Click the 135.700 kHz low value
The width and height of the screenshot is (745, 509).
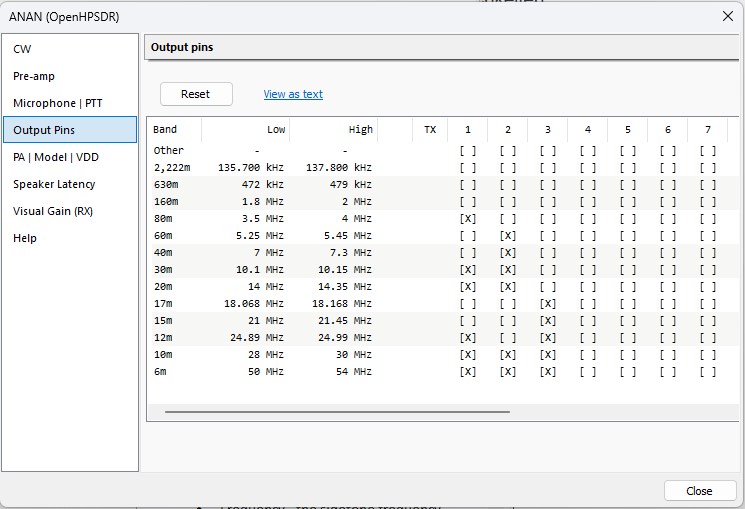click(251, 168)
